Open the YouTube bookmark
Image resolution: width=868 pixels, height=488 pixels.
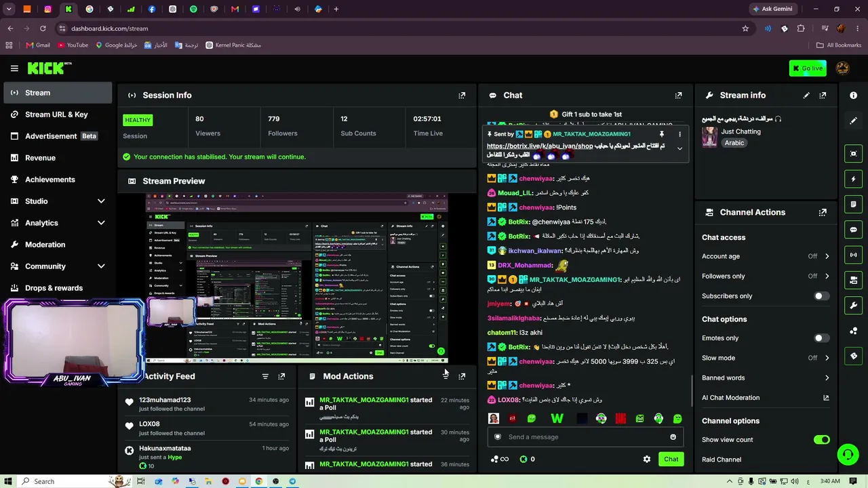coord(73,45)
